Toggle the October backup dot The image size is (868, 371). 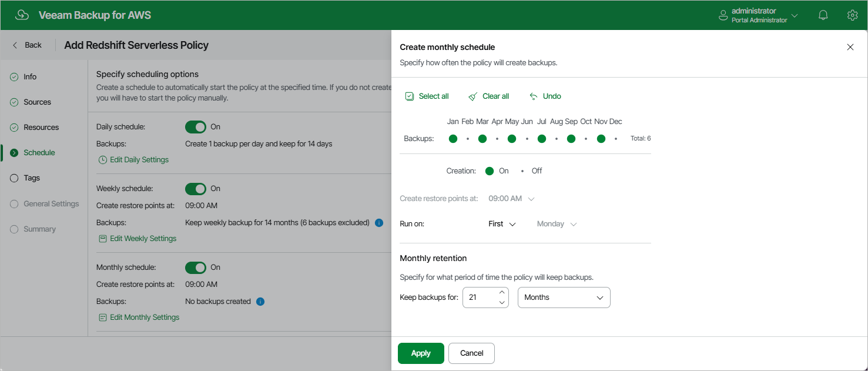tap(586, 139)
